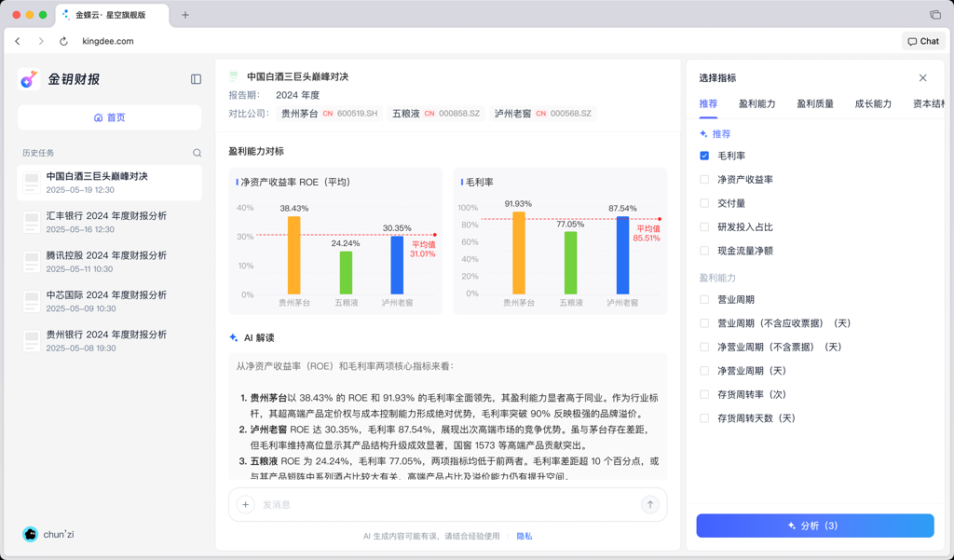Enable the 研发投入占比 checkbox
The height and width of the screenshot is (560, 954).
coord(704,227)
